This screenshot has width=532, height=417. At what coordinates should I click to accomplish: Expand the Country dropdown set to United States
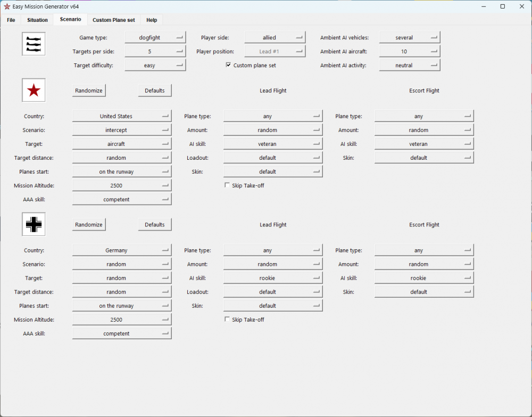click(x=121, y=117)
